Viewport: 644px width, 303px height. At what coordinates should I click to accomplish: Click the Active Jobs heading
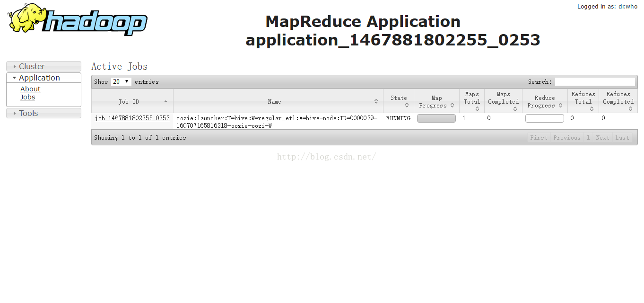(x=119, y=66)
